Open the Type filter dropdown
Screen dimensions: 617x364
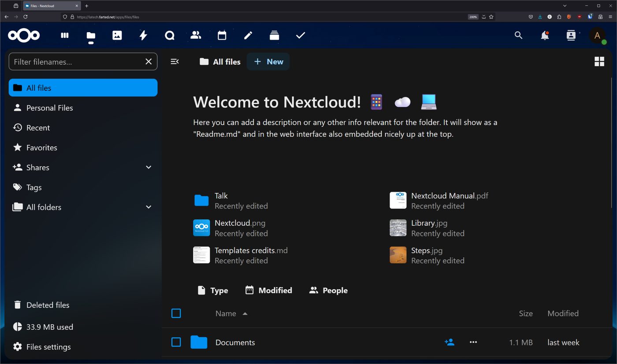213,290
